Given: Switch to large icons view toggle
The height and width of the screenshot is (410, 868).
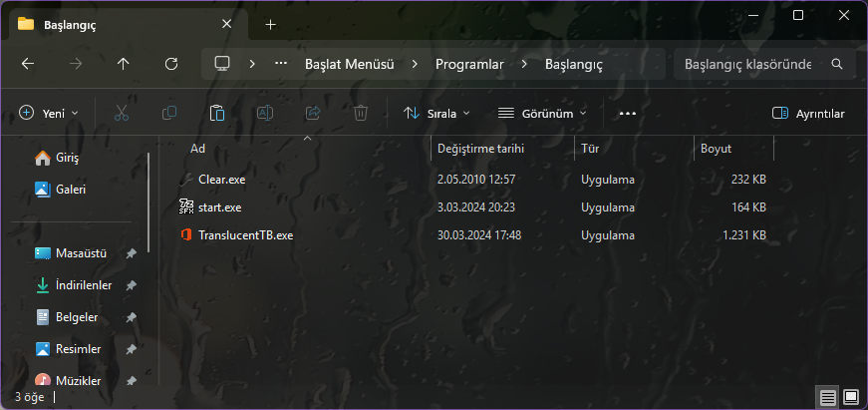Looking at the screenshot, I should 850,397.
